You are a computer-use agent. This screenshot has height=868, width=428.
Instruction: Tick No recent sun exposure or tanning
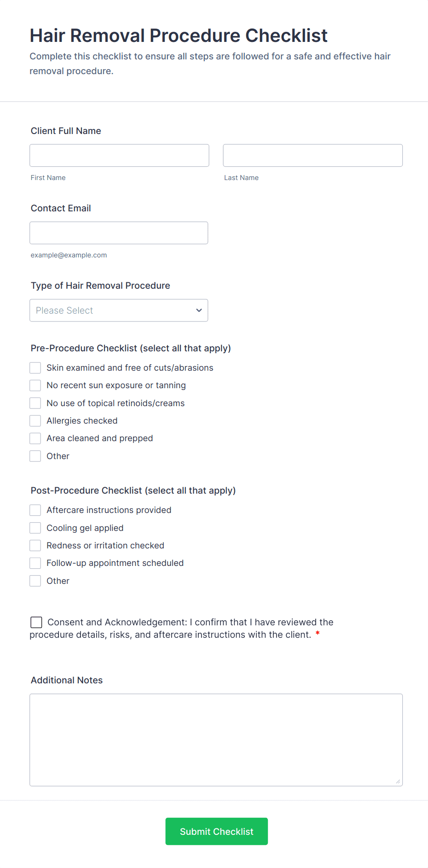pos(35,385)
